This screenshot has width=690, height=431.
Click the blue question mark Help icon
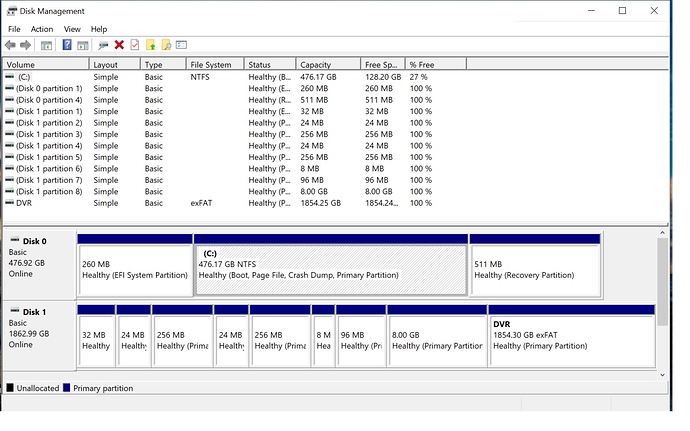67,45
